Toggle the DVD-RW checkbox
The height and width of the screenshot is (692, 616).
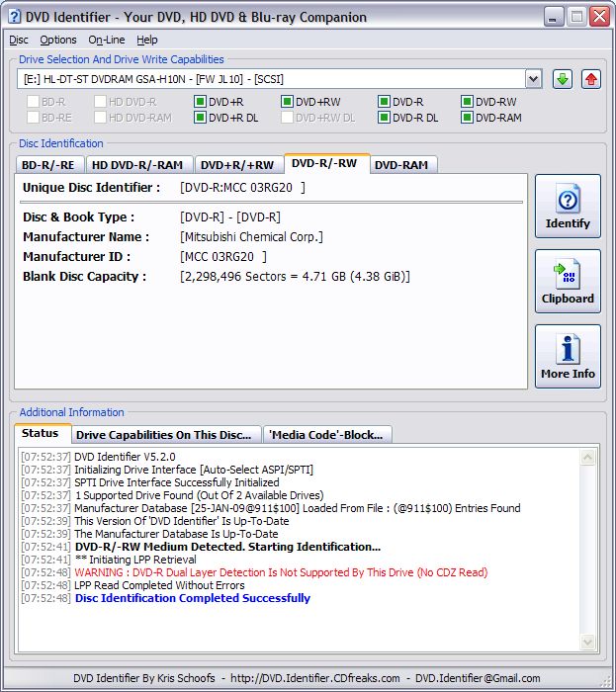tap(468, 102)
